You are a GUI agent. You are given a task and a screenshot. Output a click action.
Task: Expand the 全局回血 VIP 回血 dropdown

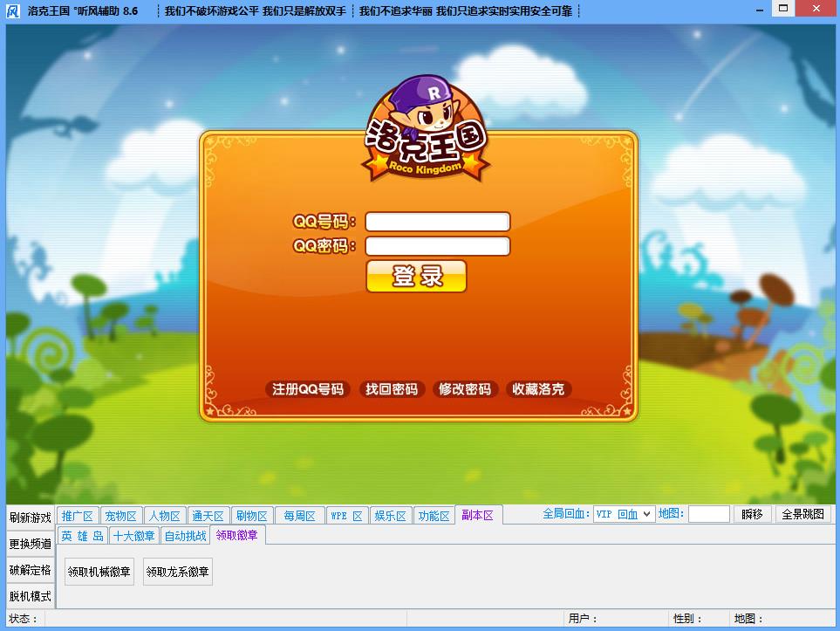[x=624, y=514]
